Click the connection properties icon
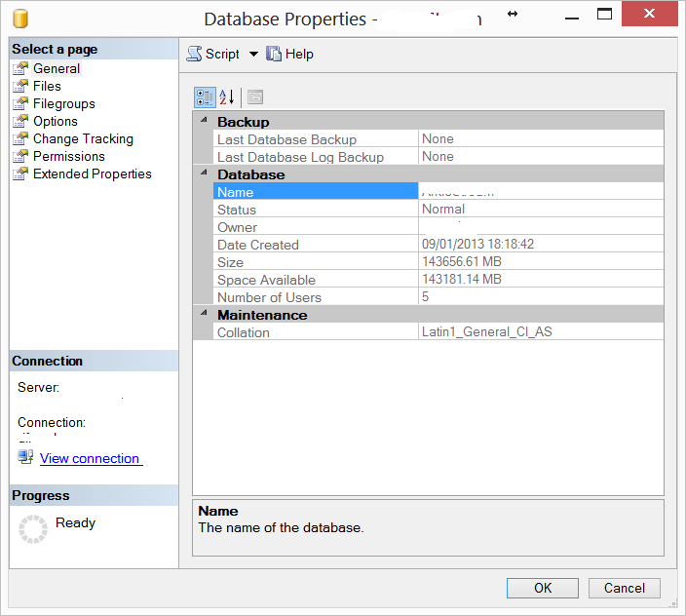The height and width of the screenshot is (616, 686). pos(25,457)
